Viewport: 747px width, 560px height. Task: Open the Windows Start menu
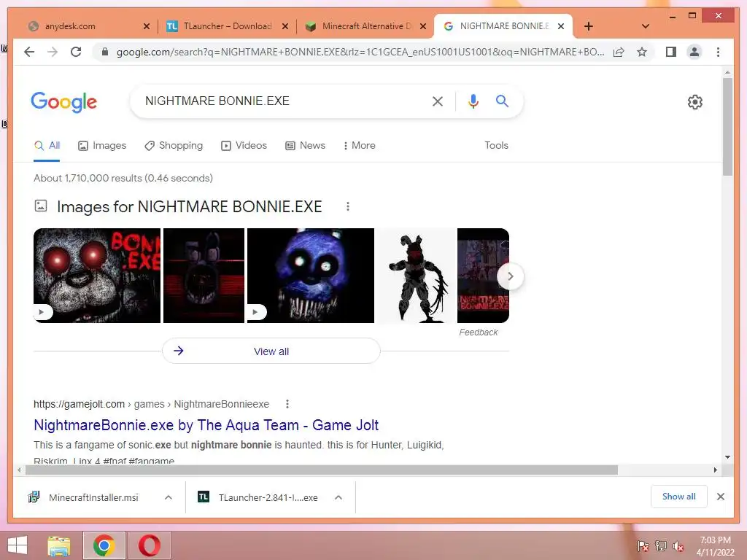(x=18, y=545)
